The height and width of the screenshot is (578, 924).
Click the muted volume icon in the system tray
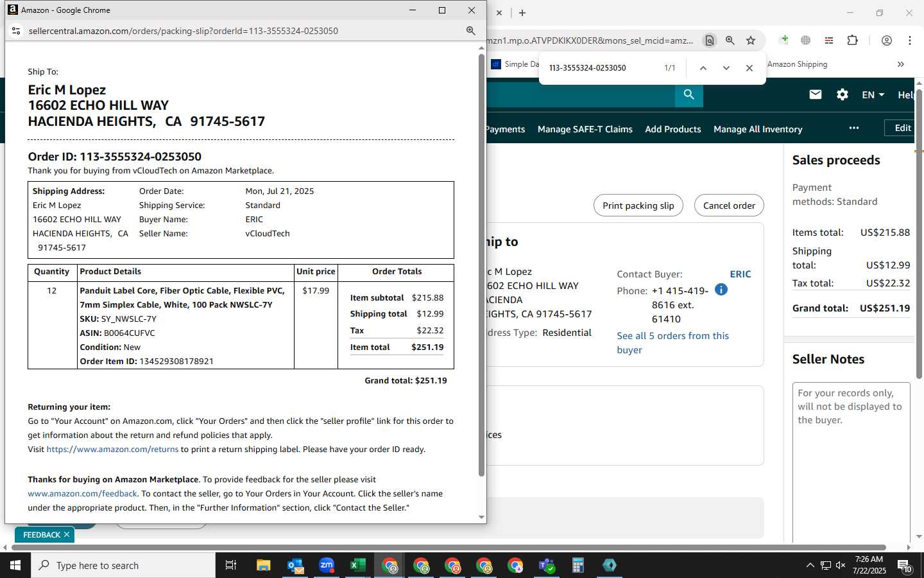coord(841,565)
